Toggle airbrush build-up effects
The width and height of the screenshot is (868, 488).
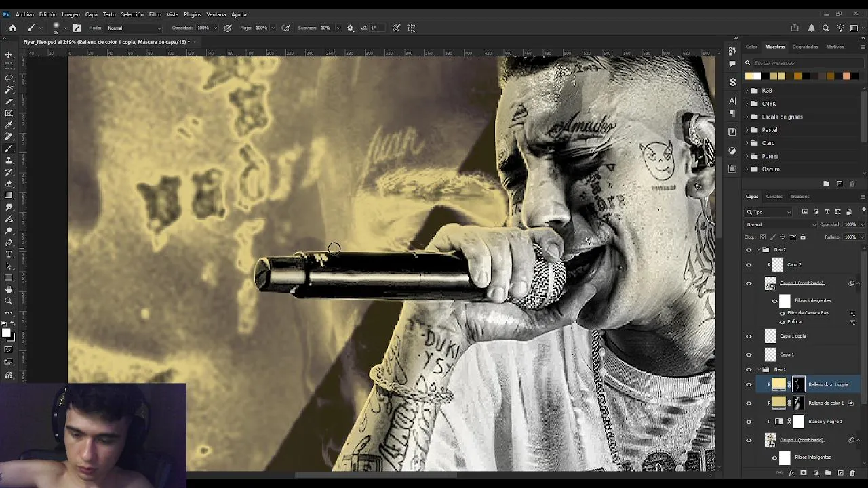click(285, 28)
